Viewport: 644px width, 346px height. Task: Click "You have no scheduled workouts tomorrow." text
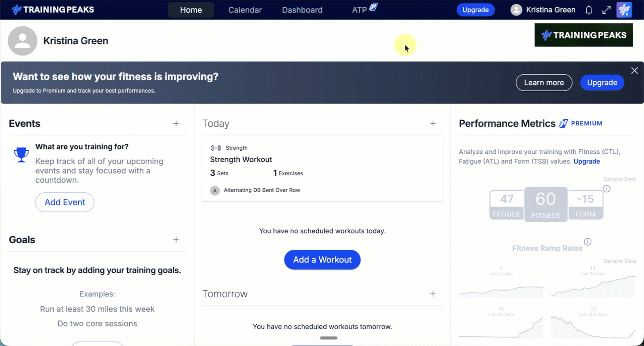tap(322, 327)
